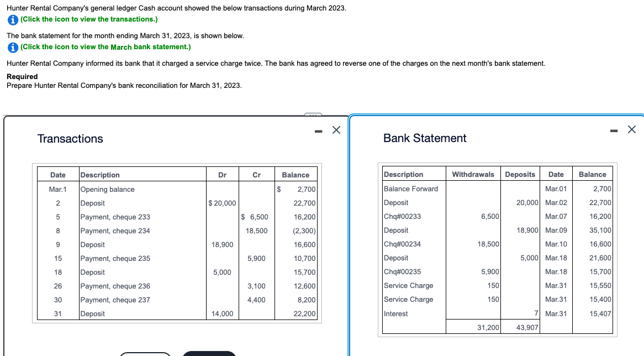Click the Mar.1 date in Transactions table
Image resolution: width=644 pixels, height=356 pixels.
[x=57, y=190]
